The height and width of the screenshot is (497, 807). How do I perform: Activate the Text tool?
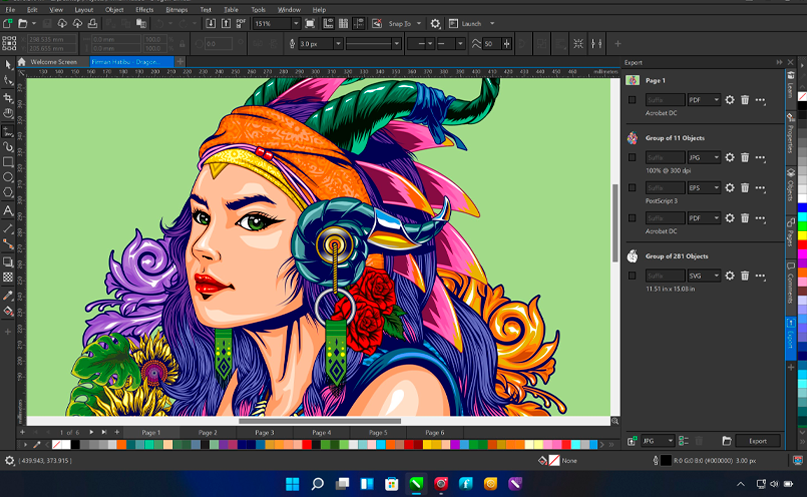coord(8,210)
